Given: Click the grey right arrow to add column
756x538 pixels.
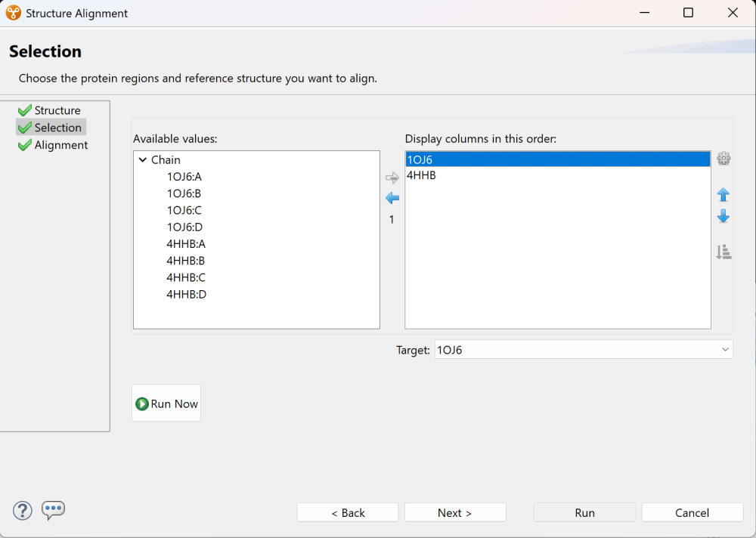Looking at the screenshot, I should [392, 178].
